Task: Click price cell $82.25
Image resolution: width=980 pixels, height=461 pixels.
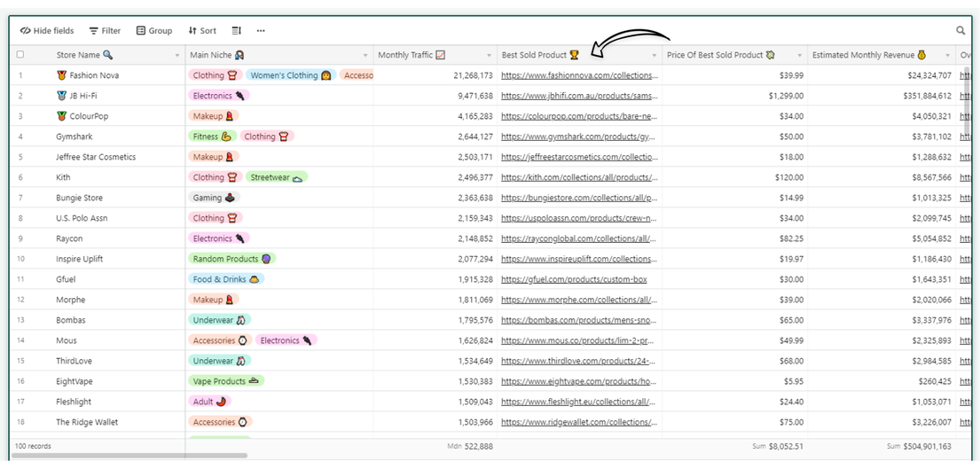Action: click(x=792, y=238)
